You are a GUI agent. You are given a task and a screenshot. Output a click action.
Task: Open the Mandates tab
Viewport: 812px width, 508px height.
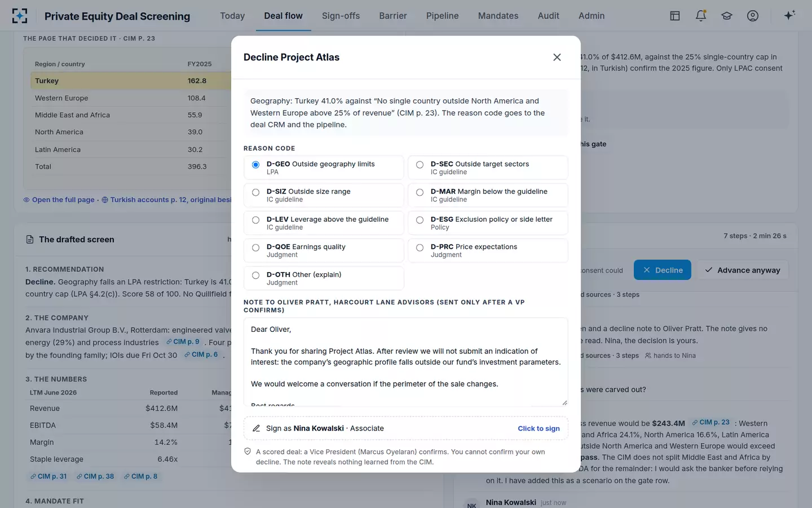498,16
